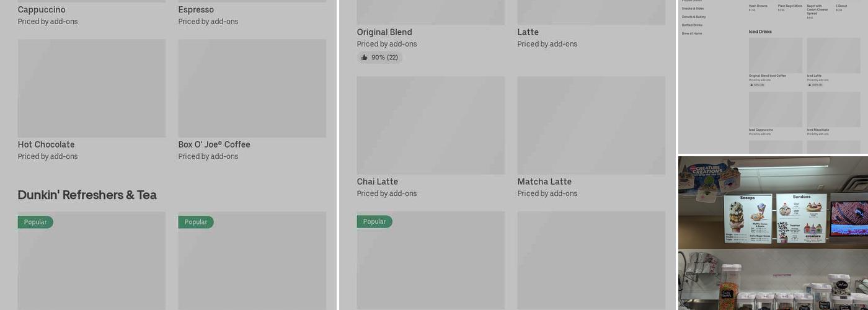Image resolution: width=868 pixels, height=310 pixels.
Task: Open the ice cream shop photo
Action: tap(773, 233)
